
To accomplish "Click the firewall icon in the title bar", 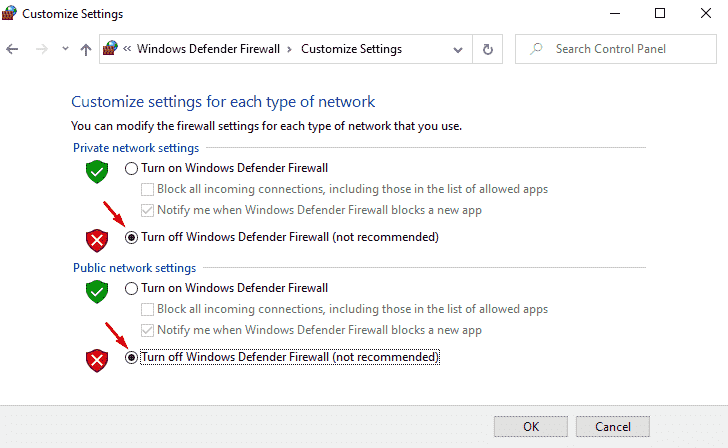I will coord(12,14).
